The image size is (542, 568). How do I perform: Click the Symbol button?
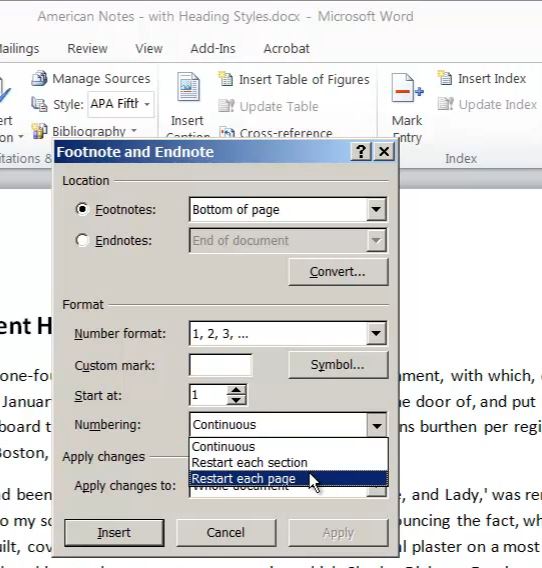click(x=338, y=365)
